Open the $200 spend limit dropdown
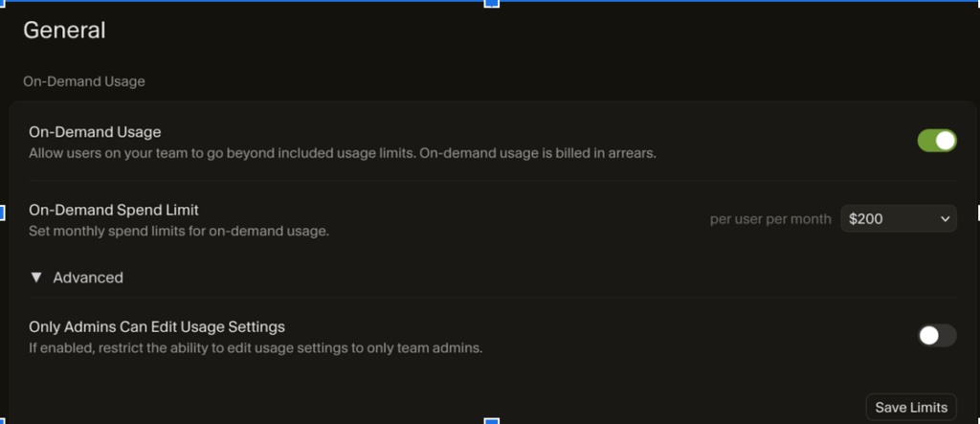980x424 pixels. 898,219
